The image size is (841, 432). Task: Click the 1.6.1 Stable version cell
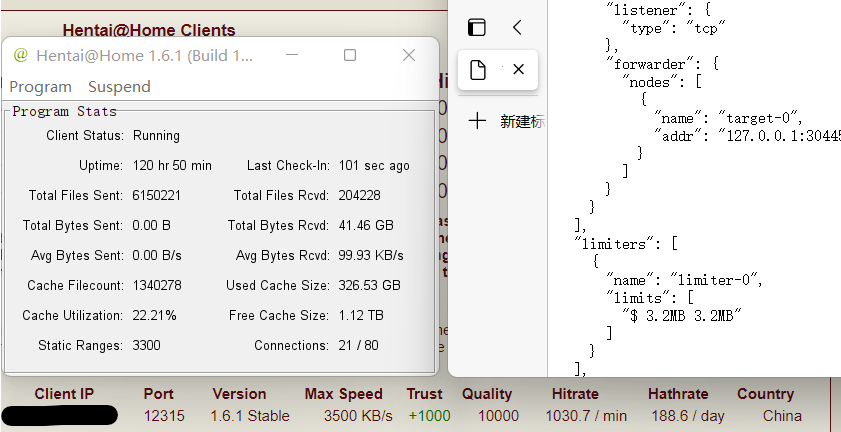[x=250, y=416]
